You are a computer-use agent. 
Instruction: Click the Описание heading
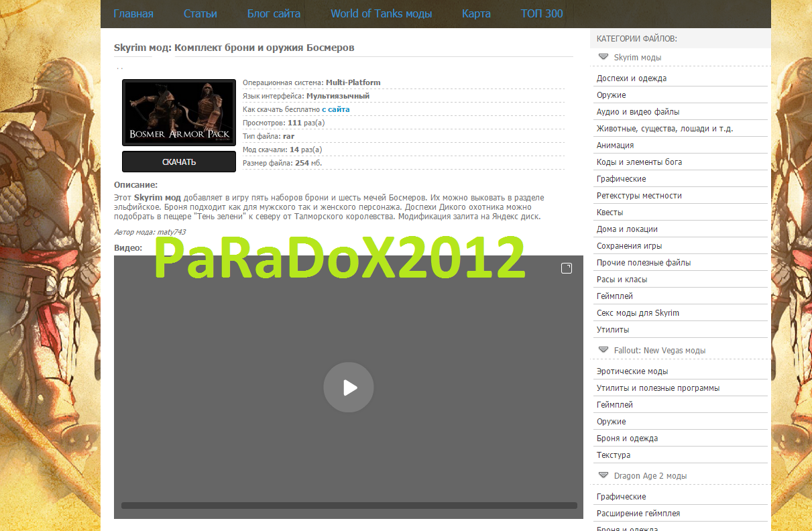click(136, 184)
